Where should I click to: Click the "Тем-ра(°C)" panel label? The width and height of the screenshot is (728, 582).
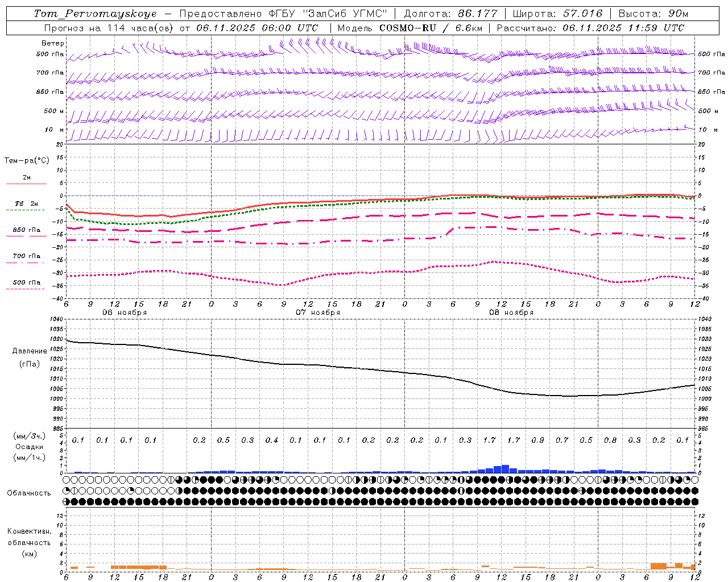pyautogui.click(x=27, y=161)
